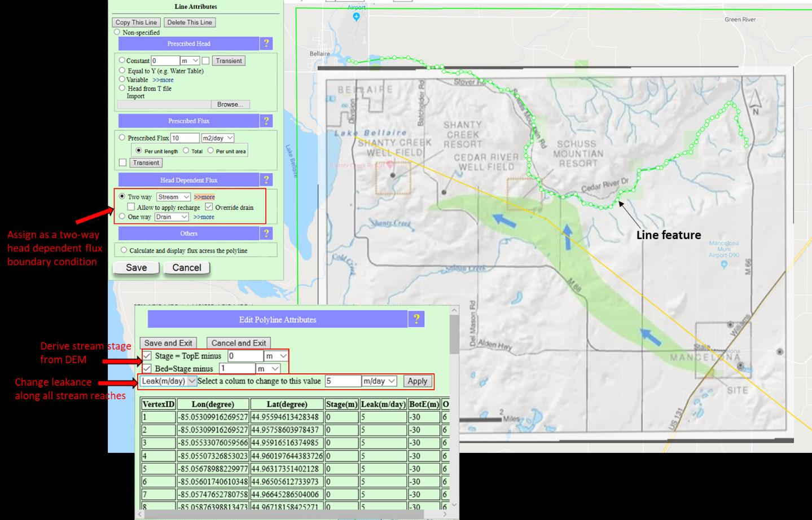Open Bed minus unit dropdown
The height and width of the screenshot is (520, 812).
point(268,369)
